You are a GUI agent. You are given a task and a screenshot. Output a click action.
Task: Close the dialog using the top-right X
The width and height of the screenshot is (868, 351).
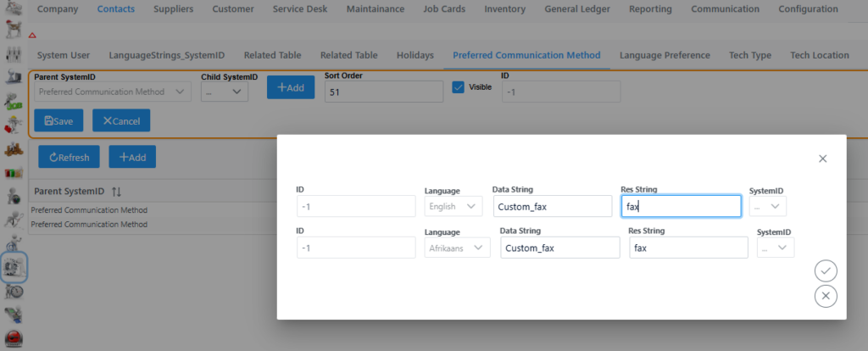click(x=822, y=159)
